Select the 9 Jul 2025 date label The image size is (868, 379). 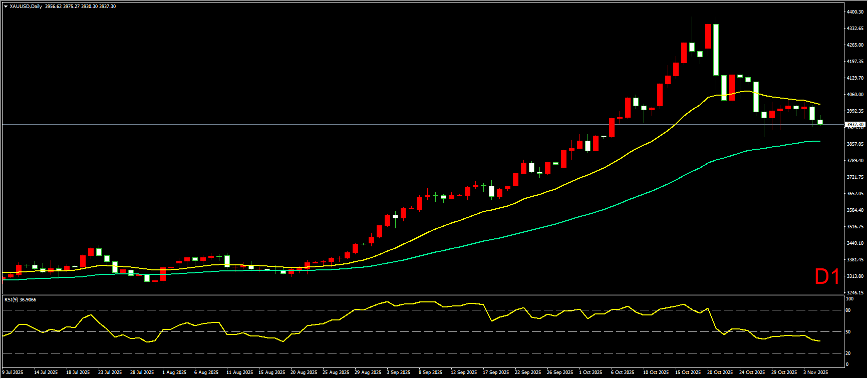click(13, 372)
